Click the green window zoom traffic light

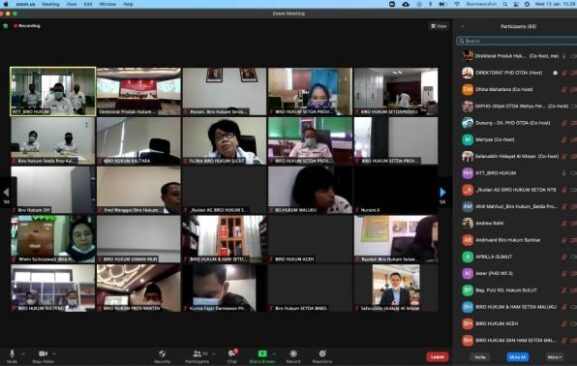(15, 14)
